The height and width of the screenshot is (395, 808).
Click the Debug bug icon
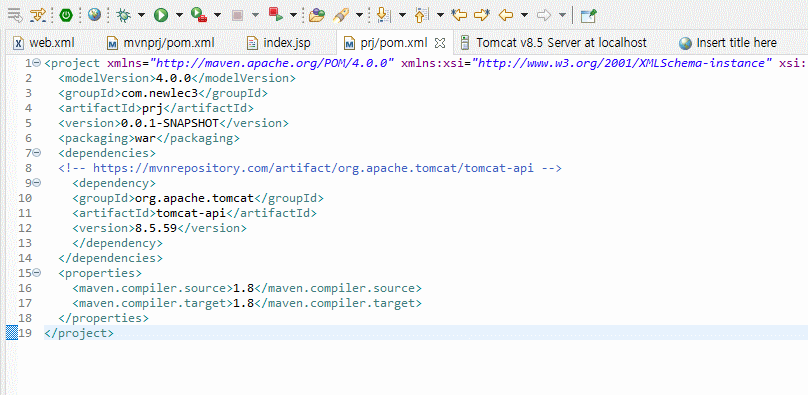pos(124,15)
